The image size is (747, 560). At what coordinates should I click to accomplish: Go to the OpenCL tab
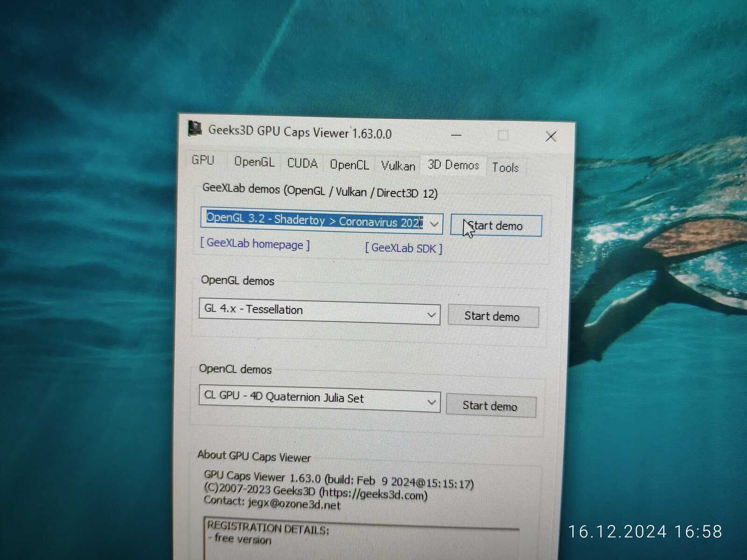tap(349, 165)
